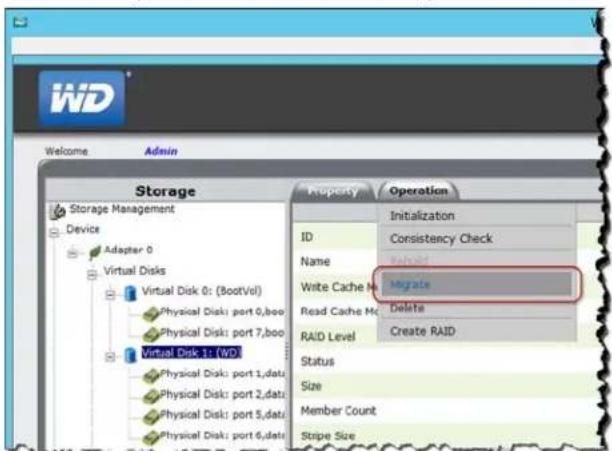
Task: Choose Initialization from the Operation menu
Action: (476, 216)
